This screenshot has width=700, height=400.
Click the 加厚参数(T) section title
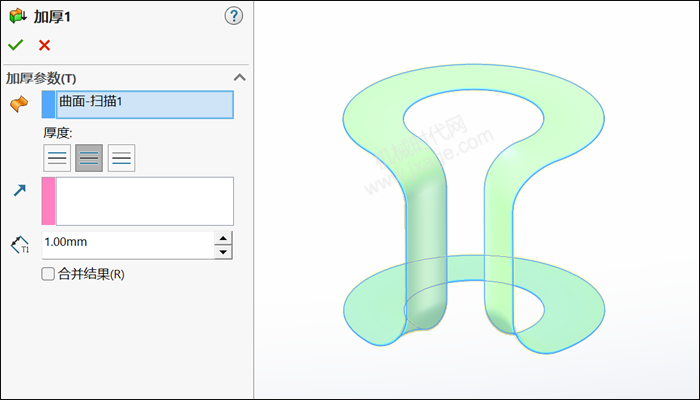coord(42,77)
